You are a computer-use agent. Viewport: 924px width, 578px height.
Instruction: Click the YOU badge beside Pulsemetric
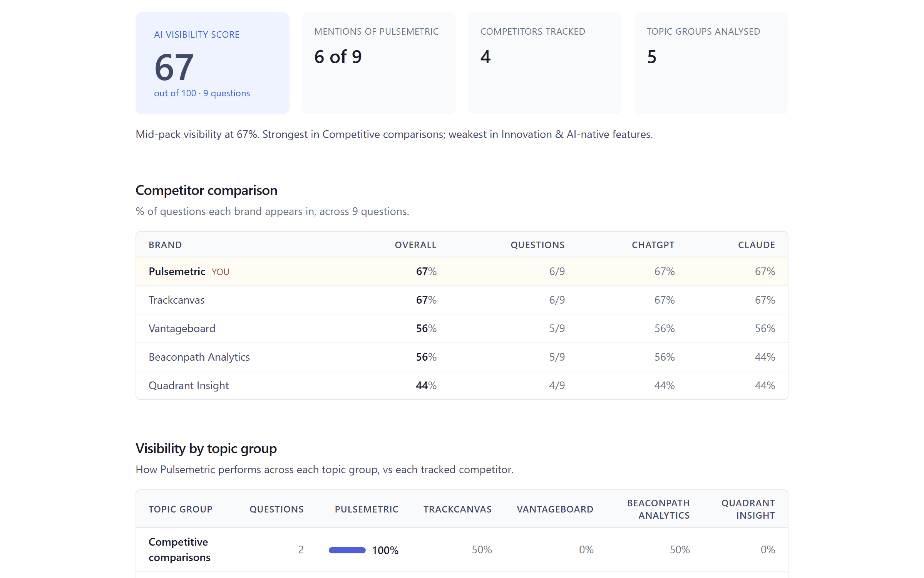tap(220, 272)
